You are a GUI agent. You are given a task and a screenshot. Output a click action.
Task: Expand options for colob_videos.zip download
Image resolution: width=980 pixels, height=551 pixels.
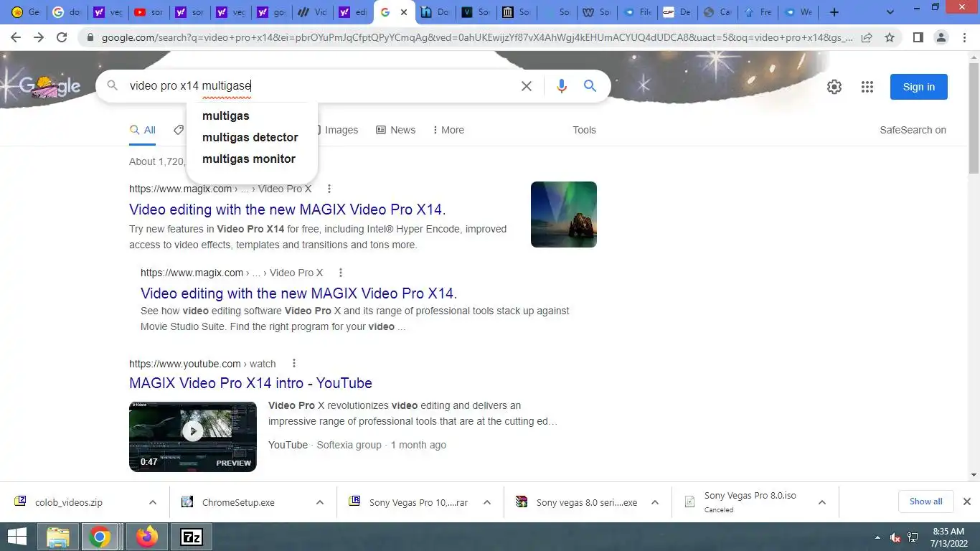[152, 502]
